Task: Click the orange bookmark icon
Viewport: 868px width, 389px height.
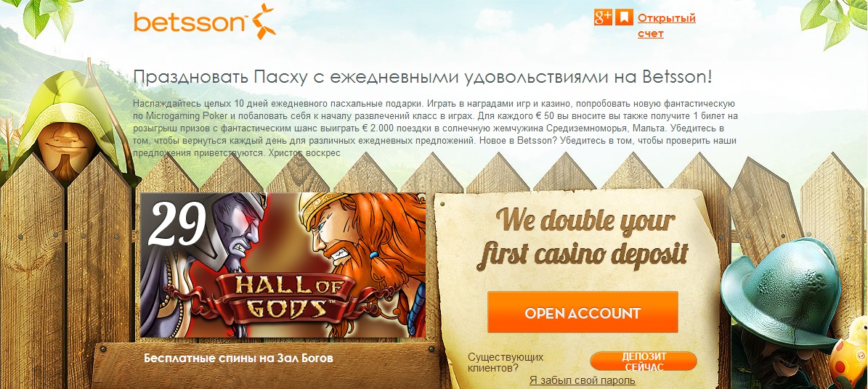Action: pyautogui.click(x=624, y=17)
